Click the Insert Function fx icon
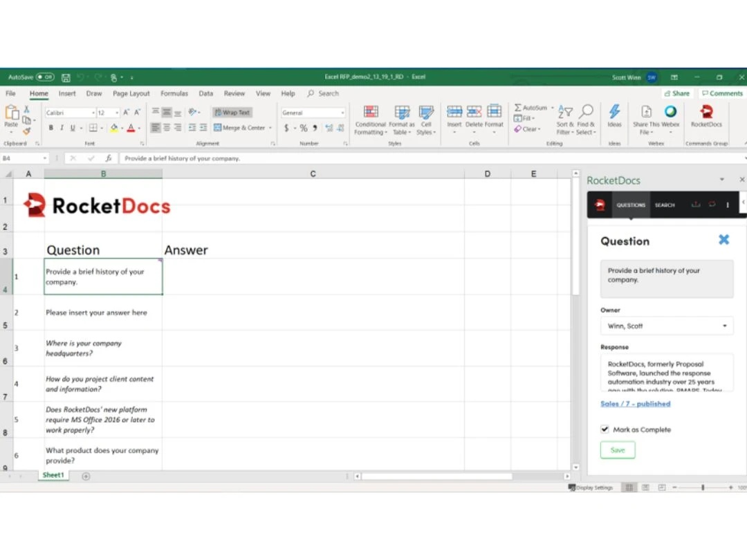This screenshot has width=747, height=560. (x=109, y=158)
